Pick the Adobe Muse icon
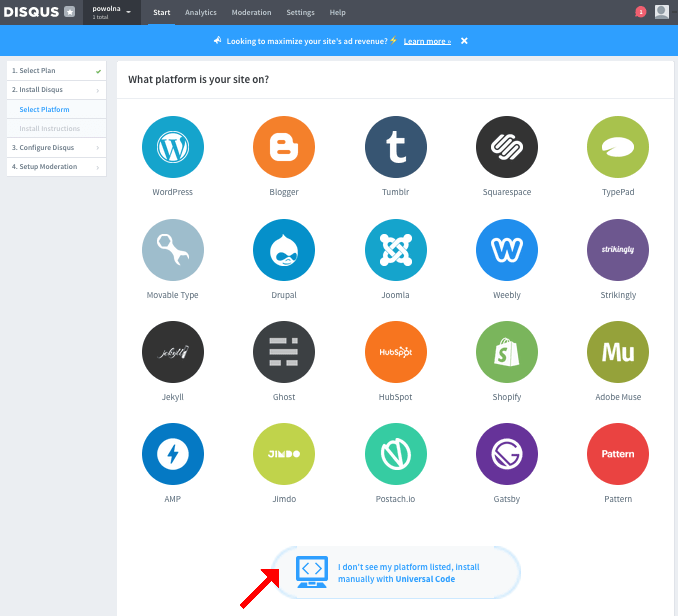The image size is (678, 616). [618, 352]
